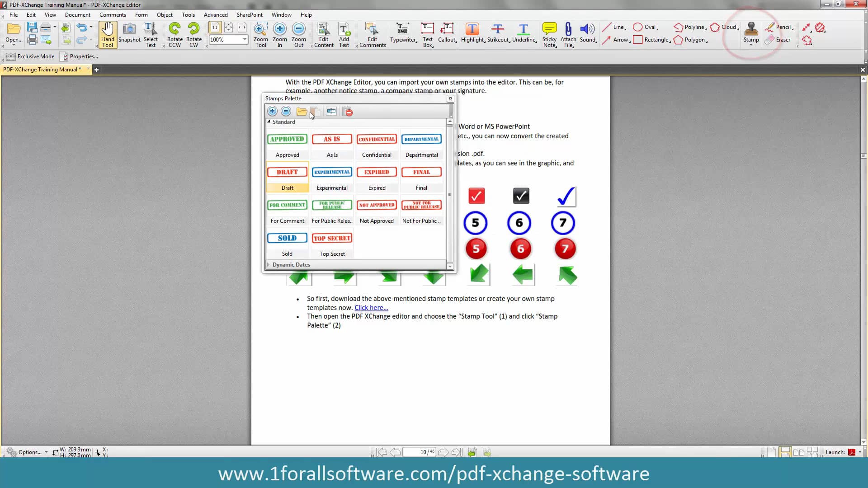Viewport: 868px width, 488px height.
Task: Open the Stamp tool
Action: (750, 34)
